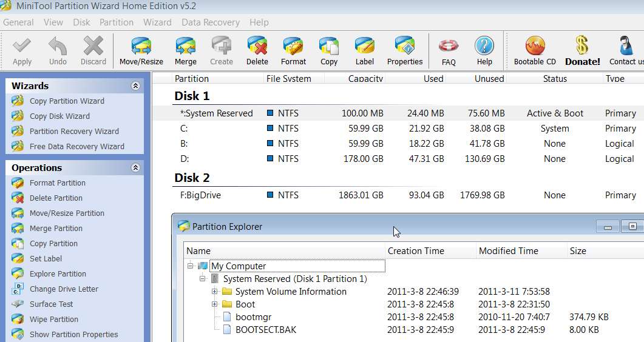Open partition Properties from the toolbar
Screen dimensions: 644x342
(405, 46)
